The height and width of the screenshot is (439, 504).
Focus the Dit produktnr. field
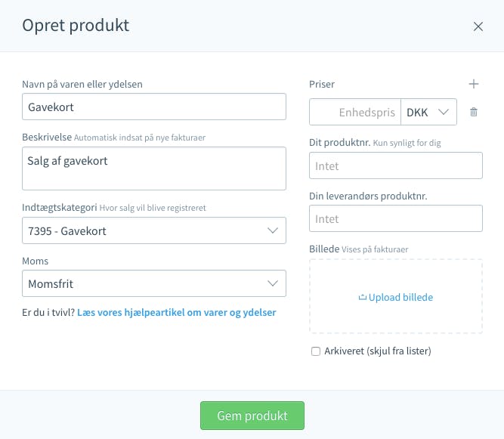pos(396,165)
